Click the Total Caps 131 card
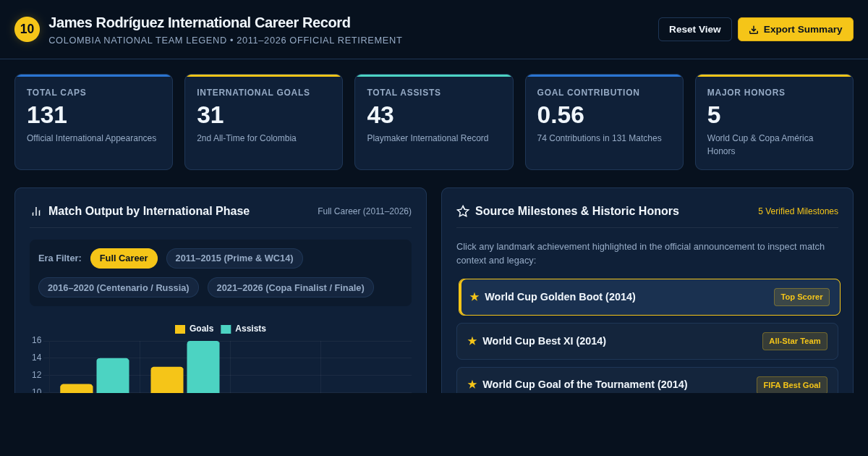This screenshot has height=456, width=868. click(x=93, y=122)
